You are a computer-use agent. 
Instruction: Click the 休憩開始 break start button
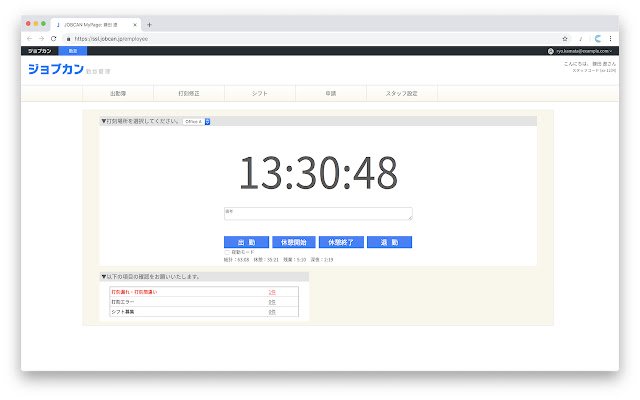point(293,242)
